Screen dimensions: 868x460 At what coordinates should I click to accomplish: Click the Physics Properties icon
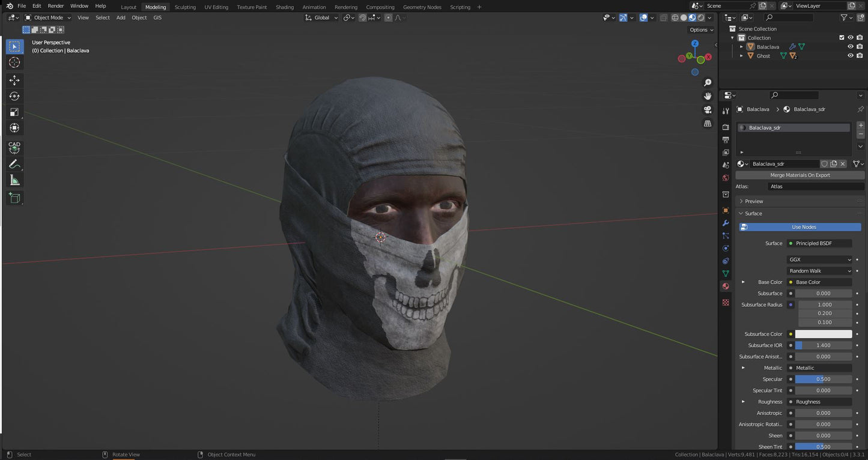pos(726,249)
